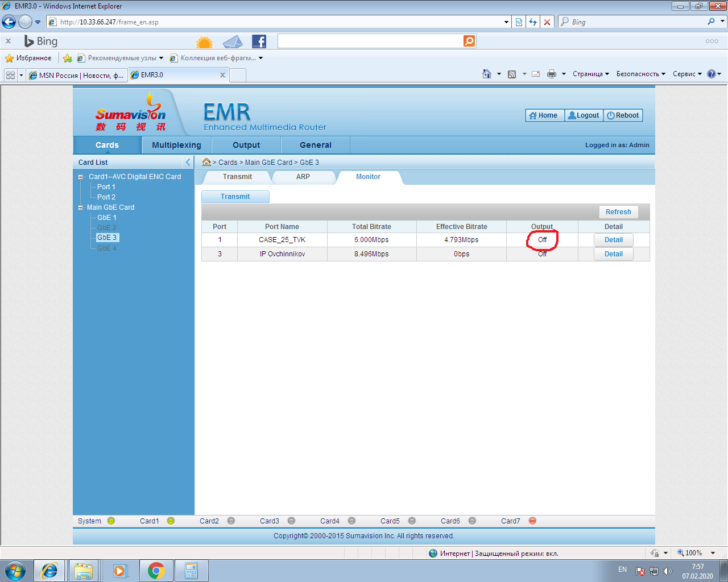Switch to the Cards main tab
This screenshot has width=728, height=582.
tap(107, 145)
